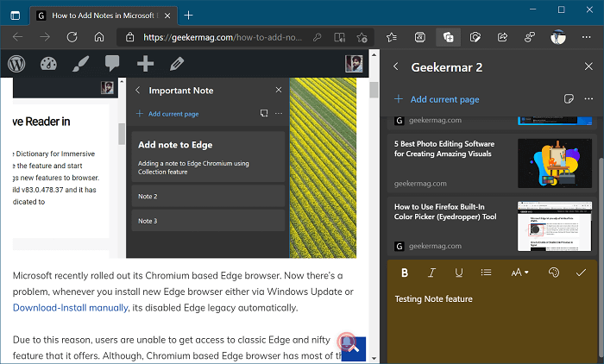Viewport: 604px width, 364px height.
Task: Open the WordPress admin logo menu
Action: pyautogui.click(x=16, y=64)
